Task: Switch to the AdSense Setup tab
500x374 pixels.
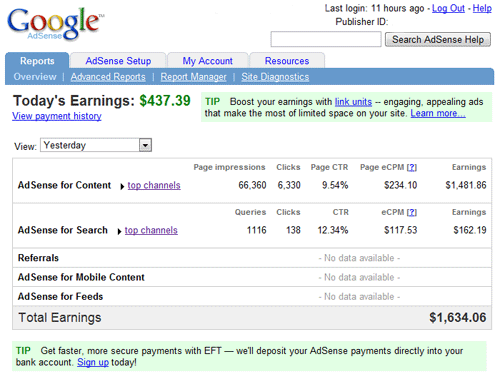Action: pos(118,61)
